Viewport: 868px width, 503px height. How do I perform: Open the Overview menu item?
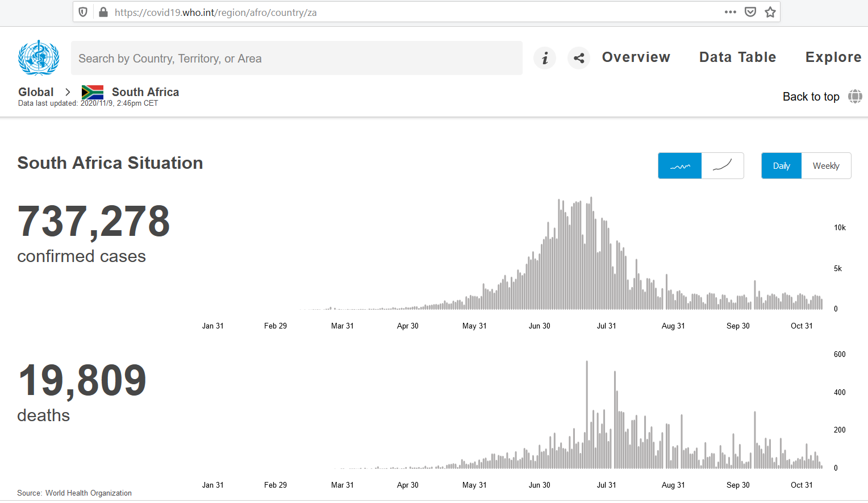[x=636, y=57]
